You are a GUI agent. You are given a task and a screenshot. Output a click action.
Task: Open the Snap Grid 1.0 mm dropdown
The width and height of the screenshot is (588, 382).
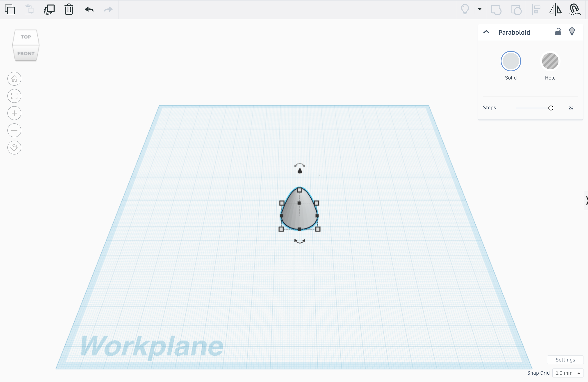568,373
